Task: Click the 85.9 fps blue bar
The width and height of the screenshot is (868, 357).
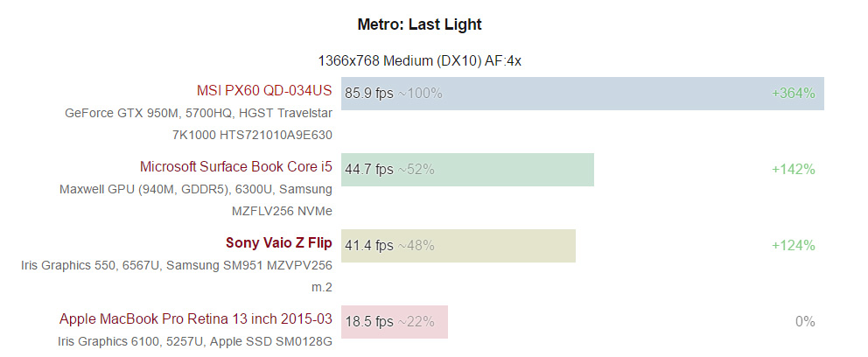Action: click(x=583, y=94)
